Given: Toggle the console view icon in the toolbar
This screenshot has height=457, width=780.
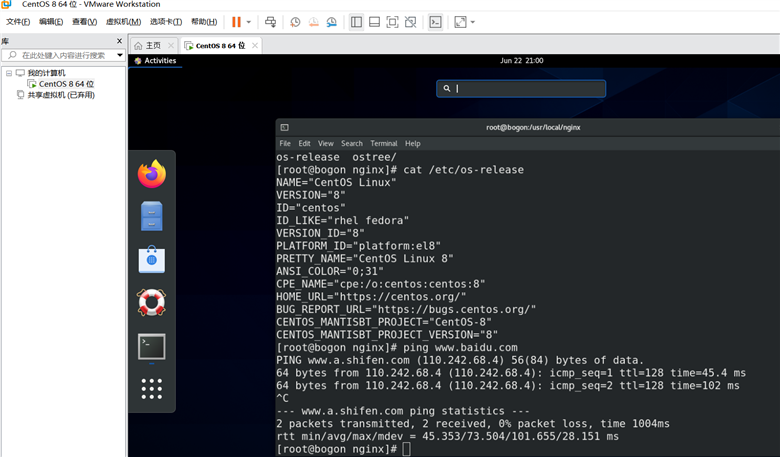Looking at the screenshot, I should (435, 22).
